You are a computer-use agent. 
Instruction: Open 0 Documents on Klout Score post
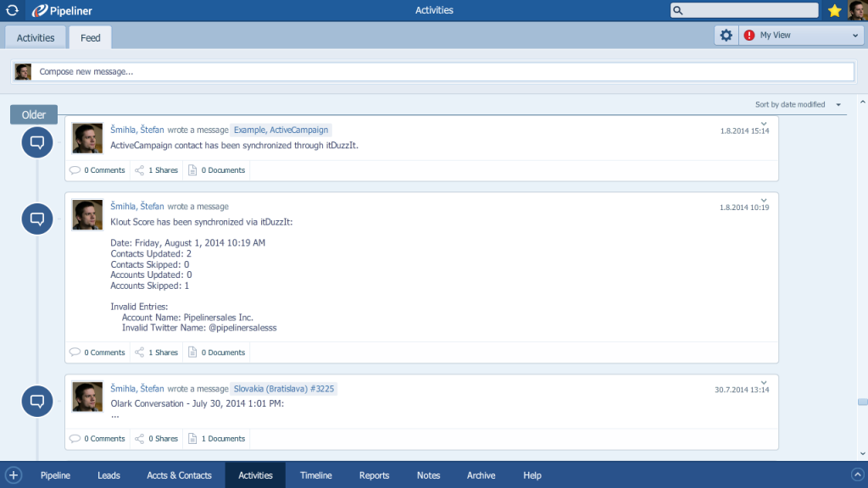216,352
